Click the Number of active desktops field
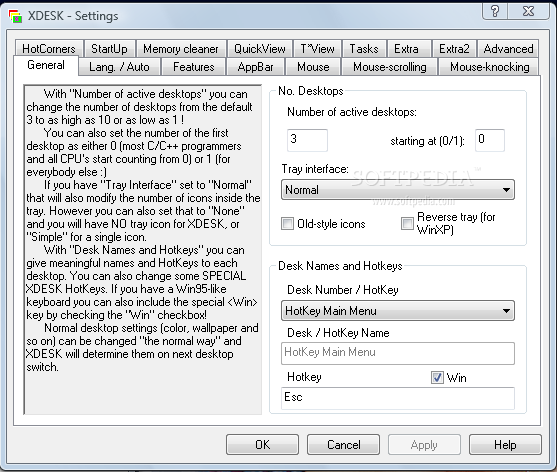This screenshot has width=557, height=472. click(307, 140)
